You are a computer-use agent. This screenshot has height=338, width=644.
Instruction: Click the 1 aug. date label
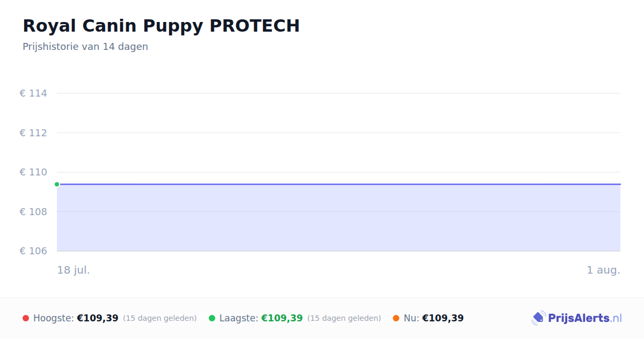[x=603, y=270]
